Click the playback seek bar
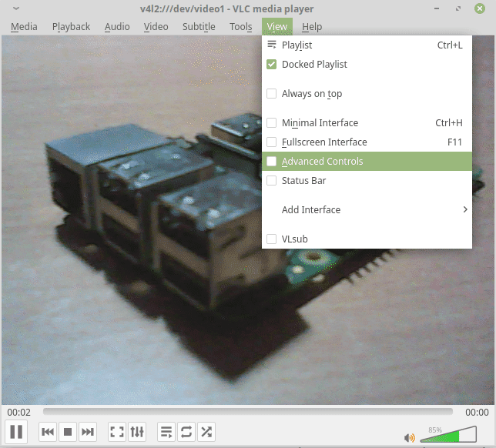 point(248,412)
